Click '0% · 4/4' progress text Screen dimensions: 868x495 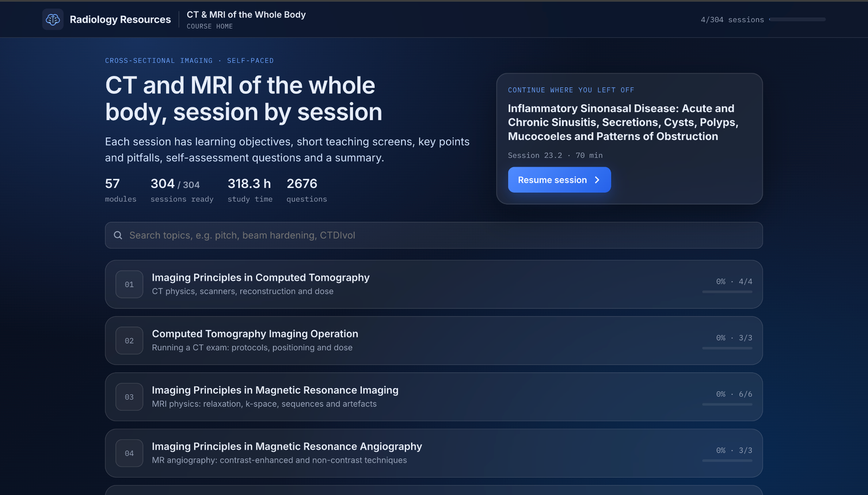734,282
